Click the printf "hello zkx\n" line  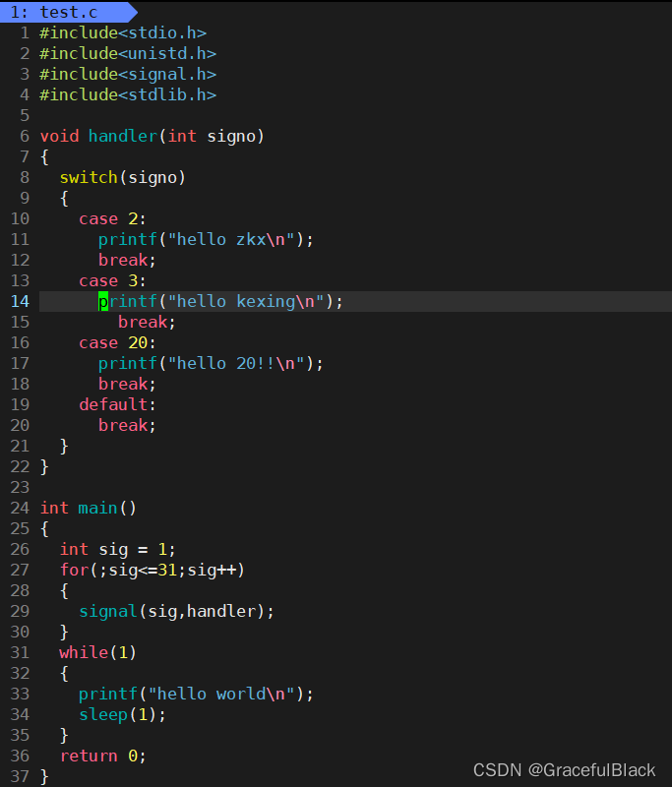206,239
